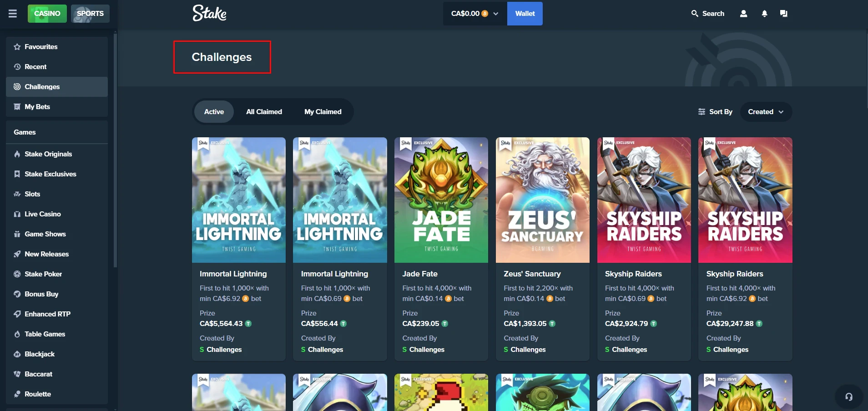Open the support headset button
Screen dimensions: 868x411
point(849,397)
